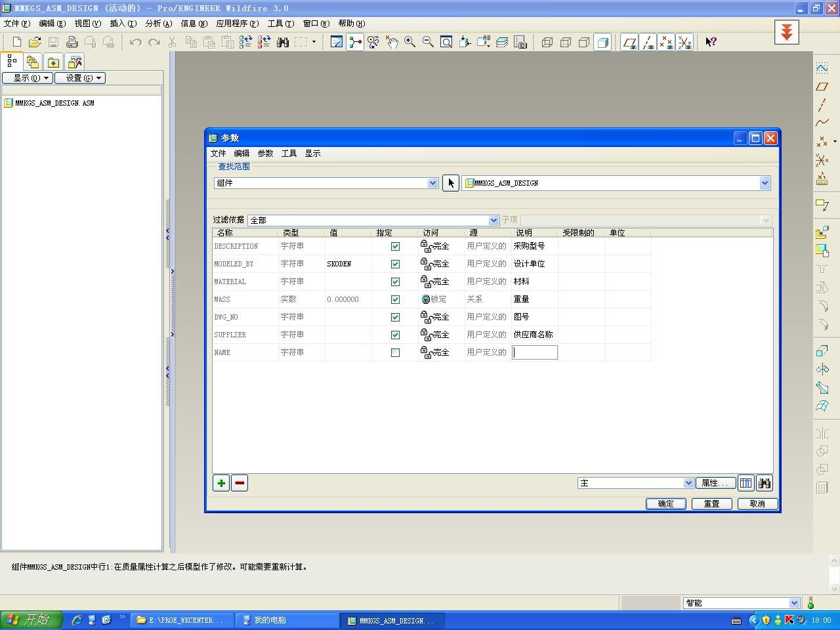Open the Saved view list icon
Image resolution: width=840 pixels, height=630 pixels.
tap(484, 42)
